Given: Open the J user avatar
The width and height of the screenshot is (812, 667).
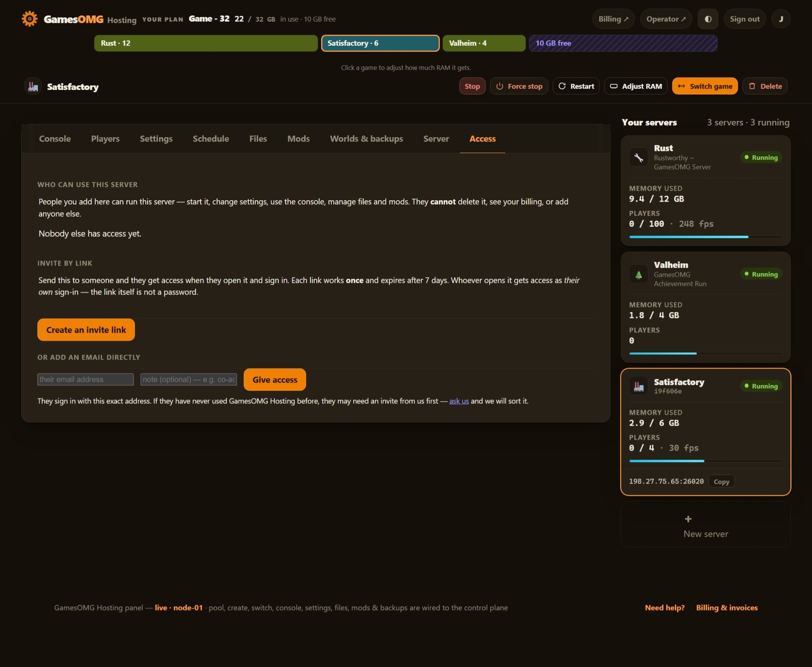Looking at the screenshot, I should click(x=781, y=19).
